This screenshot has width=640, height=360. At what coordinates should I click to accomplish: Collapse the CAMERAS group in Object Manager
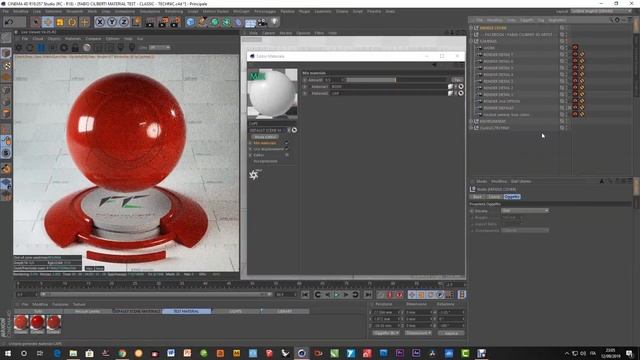coord(471,41)
